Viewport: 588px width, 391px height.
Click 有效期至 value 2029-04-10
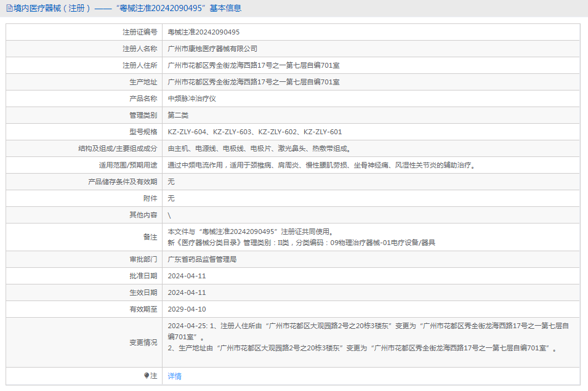pos(187,309)
